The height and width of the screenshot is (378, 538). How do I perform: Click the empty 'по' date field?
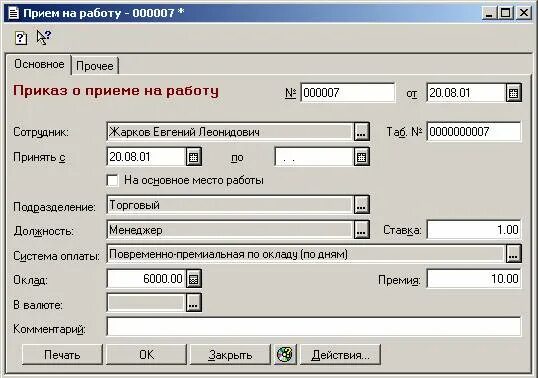pyautogui.click(x=315, y=157)
